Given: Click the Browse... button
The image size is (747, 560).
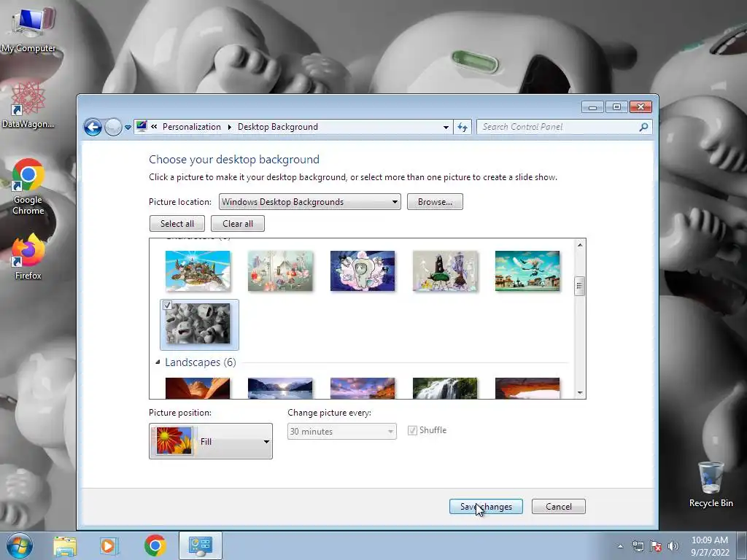Looking at the screenshot, I should 435,202.
